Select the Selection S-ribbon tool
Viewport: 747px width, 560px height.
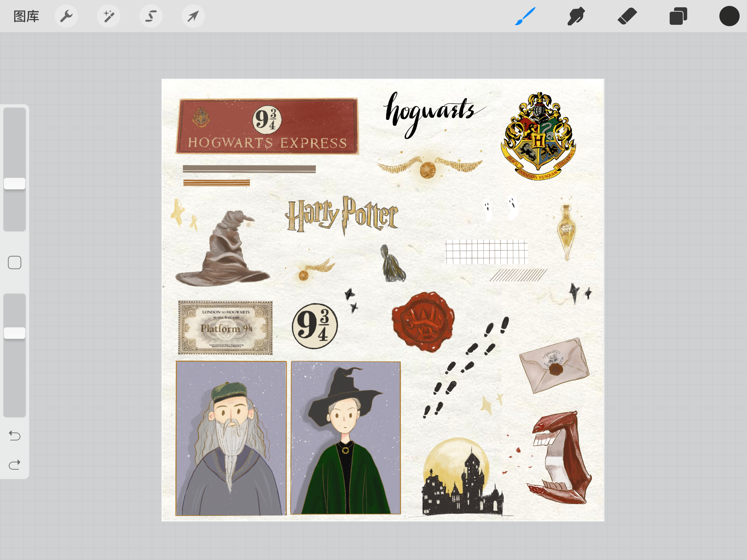click(x=151, y=16)
